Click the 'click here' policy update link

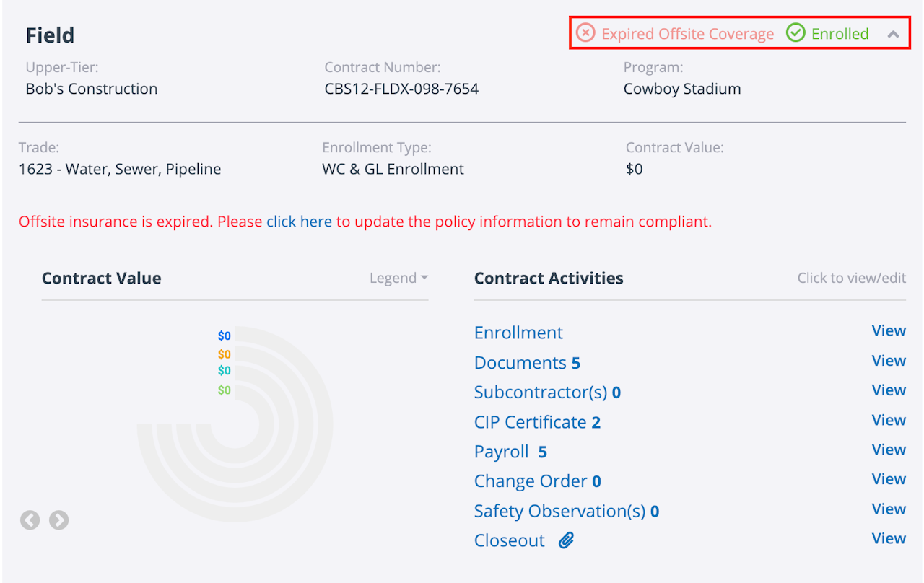(x=299, y=222)
